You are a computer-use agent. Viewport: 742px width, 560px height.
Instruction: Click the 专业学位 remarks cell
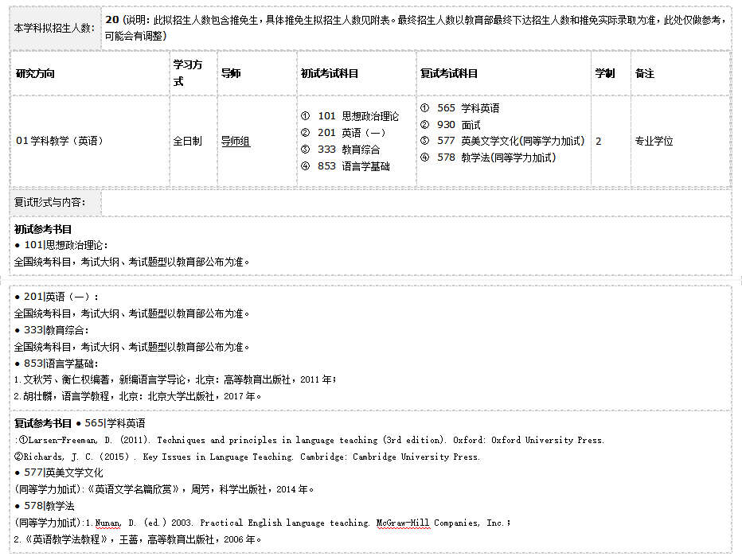[654, 141]
